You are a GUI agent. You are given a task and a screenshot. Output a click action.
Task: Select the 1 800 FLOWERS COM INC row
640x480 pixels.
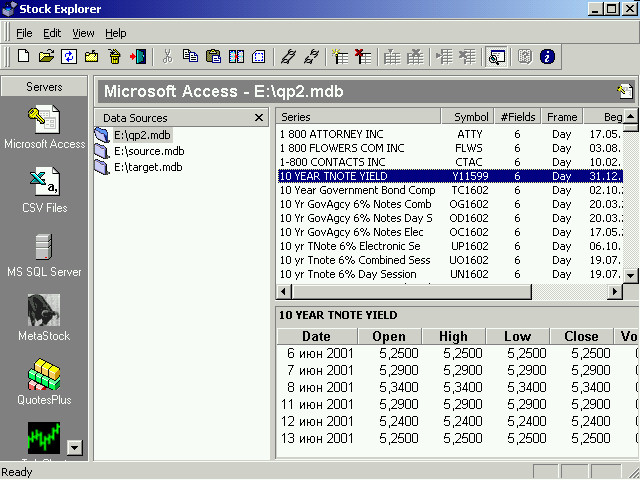point(450,148)
